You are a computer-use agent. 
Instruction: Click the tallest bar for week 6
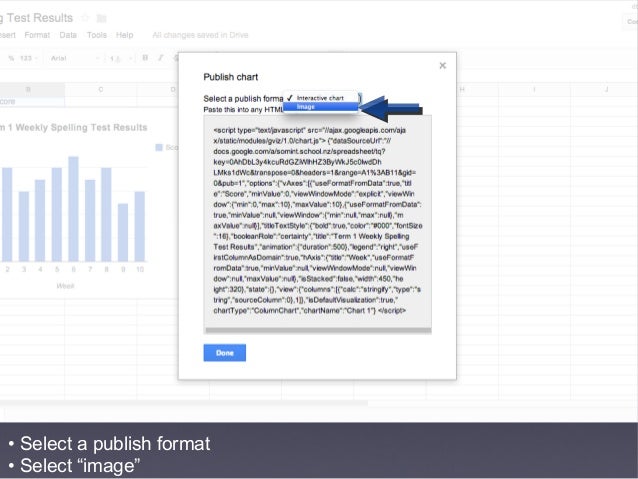[73, 209]
